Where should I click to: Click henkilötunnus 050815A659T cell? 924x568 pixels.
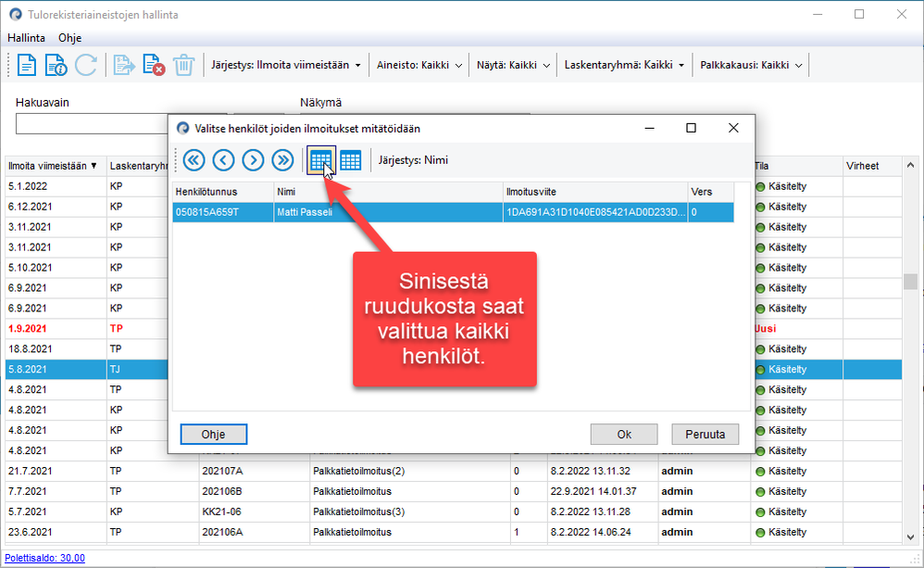(223, 212)
